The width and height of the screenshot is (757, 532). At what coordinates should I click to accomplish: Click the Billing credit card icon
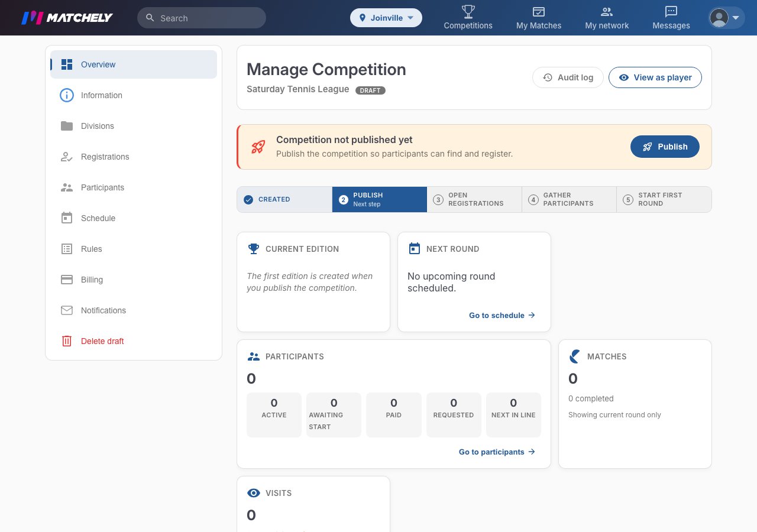[x=67, y=280]
